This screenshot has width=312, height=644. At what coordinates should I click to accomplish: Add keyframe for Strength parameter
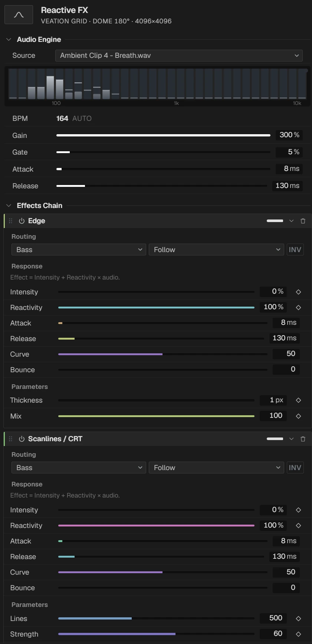pos(298,634)
